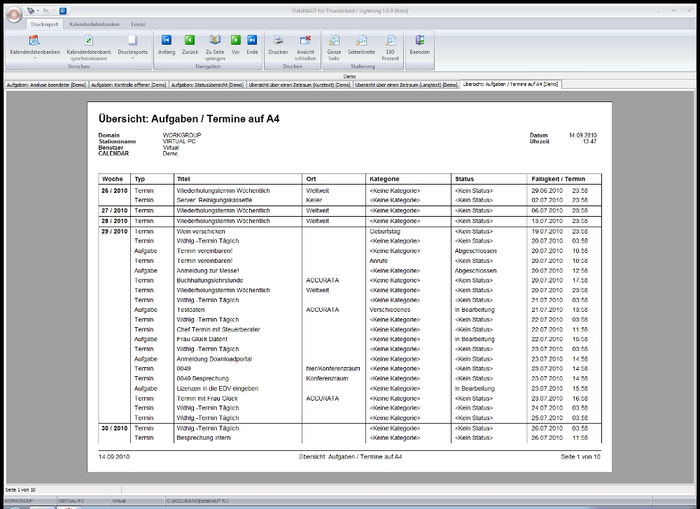The image size is (700, 509).
Task: Click location hier/Konferenzraum
Action: 333,369
